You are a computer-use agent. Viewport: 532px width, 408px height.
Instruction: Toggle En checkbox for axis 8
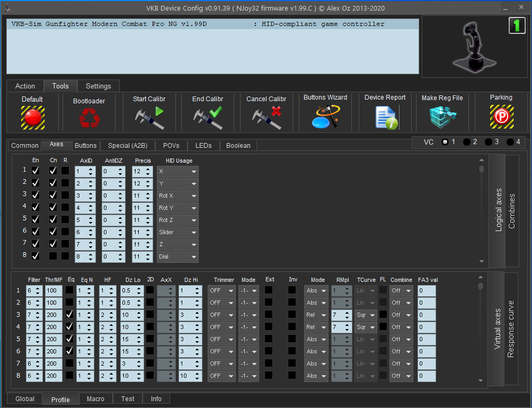pyautogui.click(x=36, y=256)
